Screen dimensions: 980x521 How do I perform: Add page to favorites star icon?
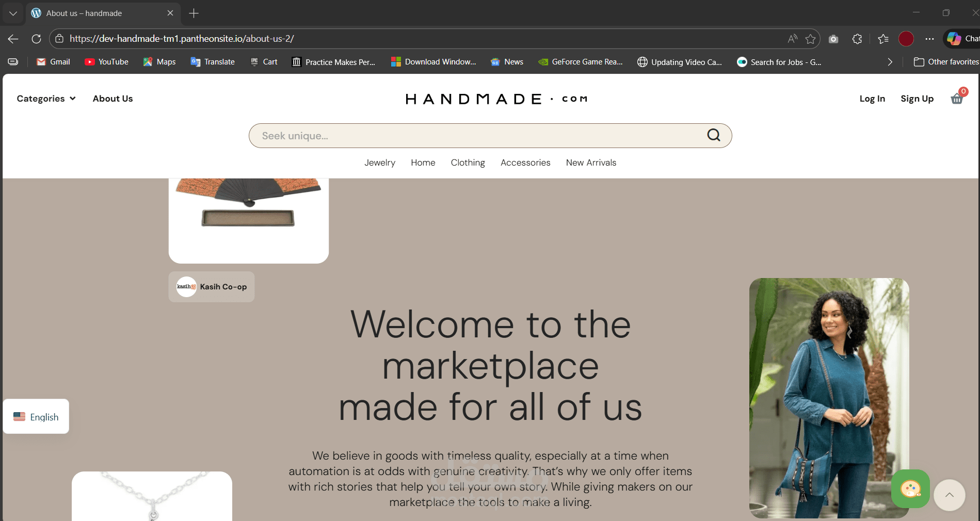[x=810, y=39]
